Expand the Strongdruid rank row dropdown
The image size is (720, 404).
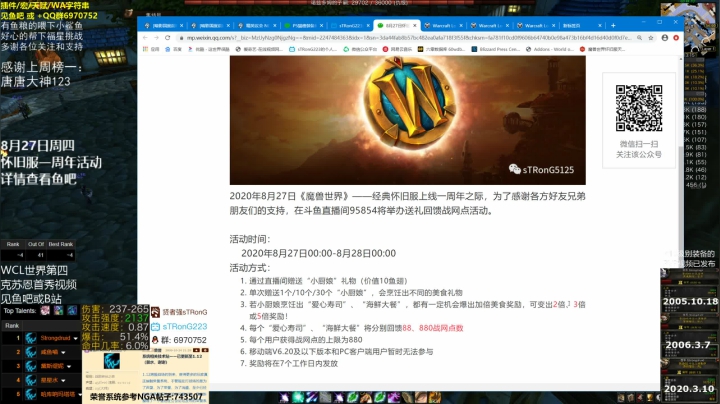tap(76, 338)
